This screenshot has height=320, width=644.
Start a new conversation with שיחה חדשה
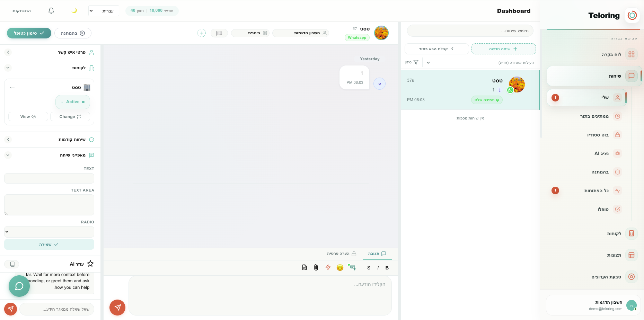tap(504, 49)
